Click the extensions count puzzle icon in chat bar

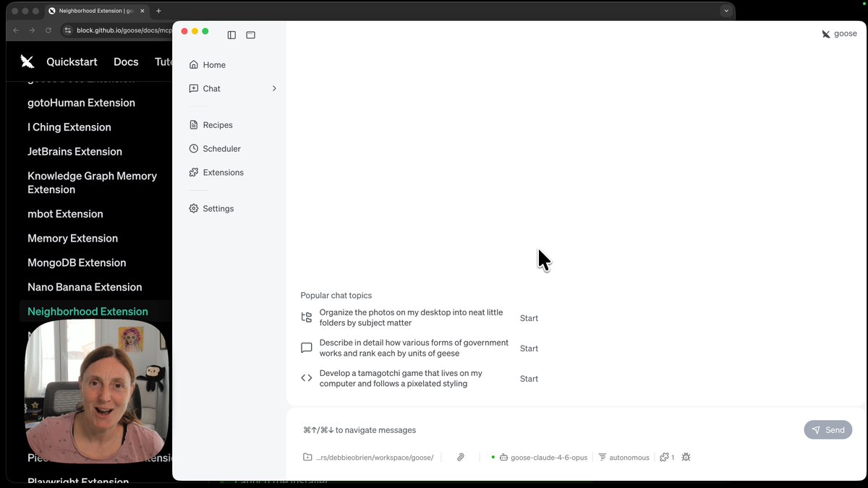664,457
